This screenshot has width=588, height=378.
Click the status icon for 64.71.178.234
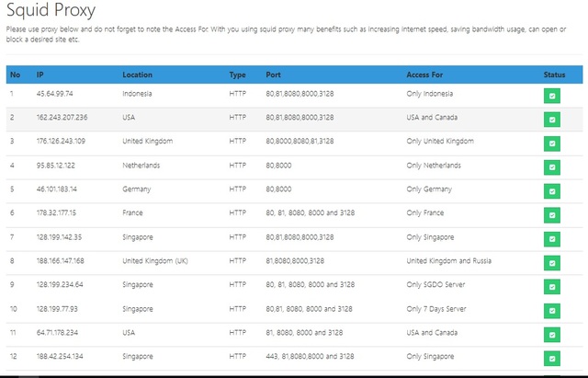click(x=552, y=335)
